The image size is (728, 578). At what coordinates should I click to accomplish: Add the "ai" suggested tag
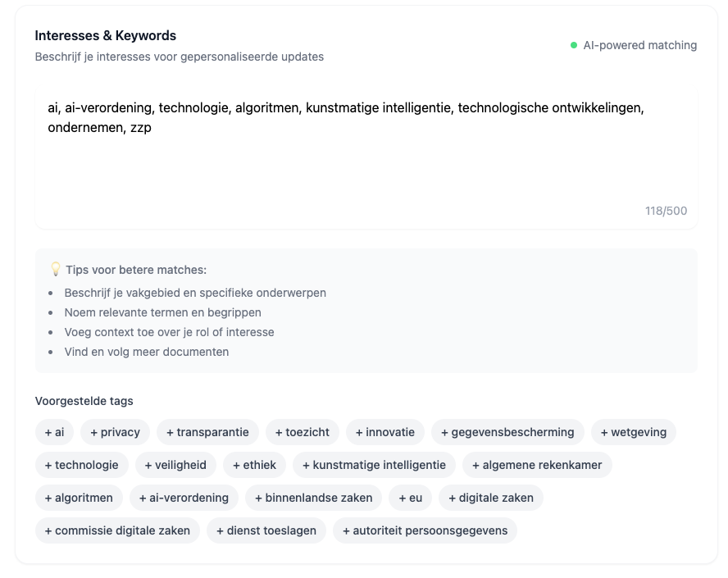tap(54, 432)
